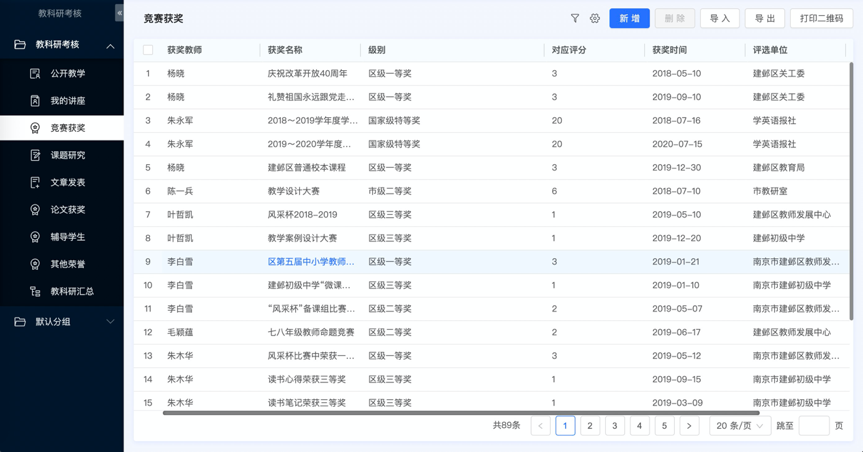Click the 读书心得荣获三等奖 cell
Image resolution: width=863 pixels, height=452 pixels.
pyautogui.click(x=307, y=379)
